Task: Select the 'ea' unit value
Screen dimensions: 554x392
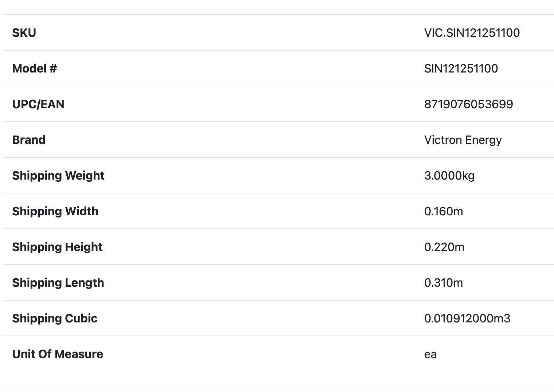Action: click(430, 354)
